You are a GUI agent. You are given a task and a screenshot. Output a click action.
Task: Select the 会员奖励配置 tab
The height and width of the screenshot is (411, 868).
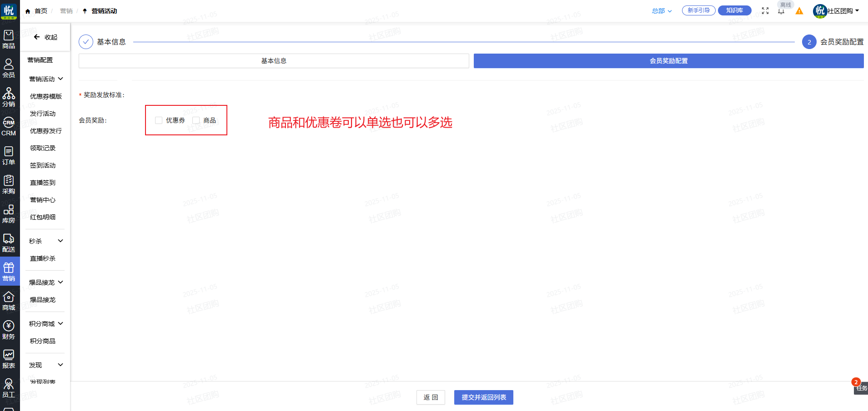[668, 61]
